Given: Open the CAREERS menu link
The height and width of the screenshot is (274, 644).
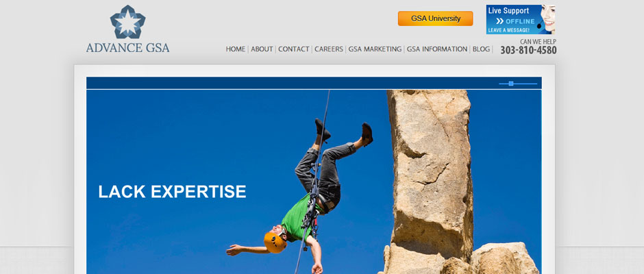Looking at the screenshot, I should pyautogui.click(x=329, y=49).
